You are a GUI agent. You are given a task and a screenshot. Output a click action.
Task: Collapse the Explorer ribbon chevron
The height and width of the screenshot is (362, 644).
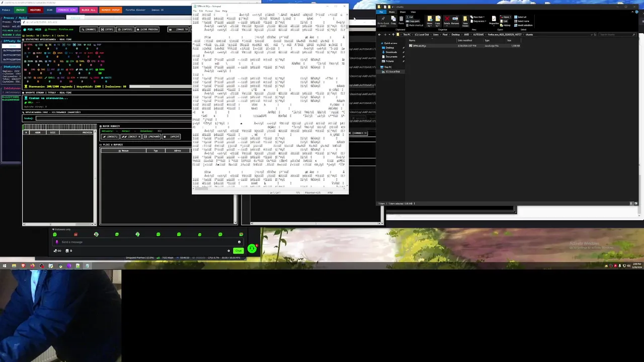tap(633, 12)
